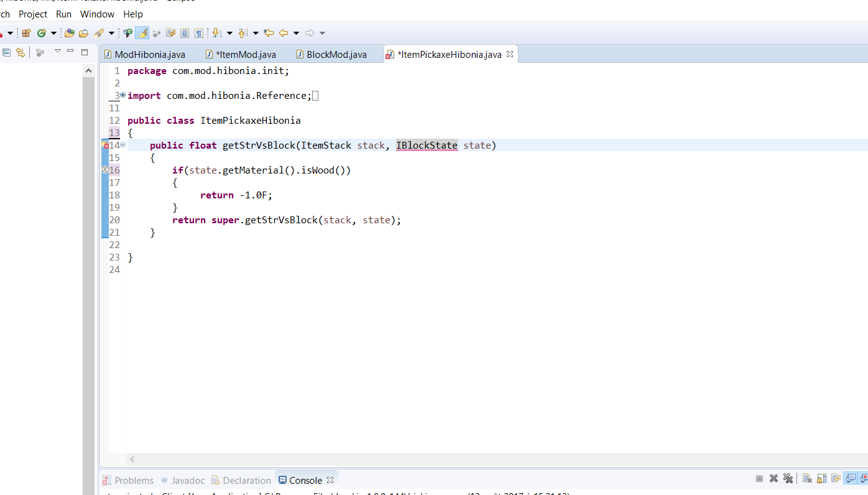
Task: Open the Back history dropdown arrow
Action: 296,33
